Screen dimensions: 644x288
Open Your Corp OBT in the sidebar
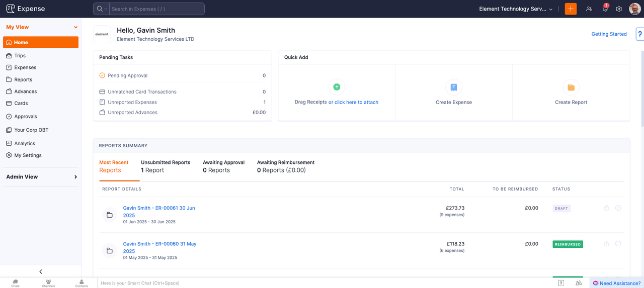tap(31, 130)
